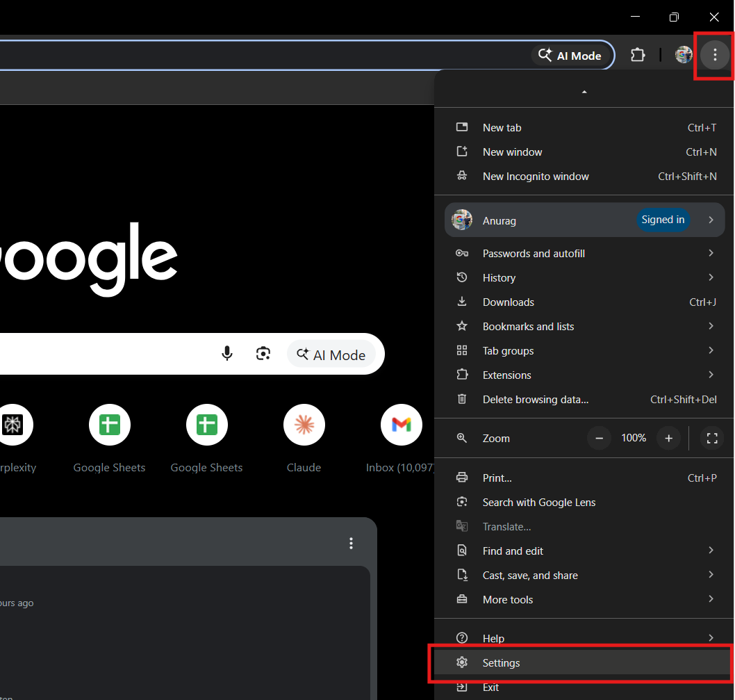This screenshot has width=735, height=700.
Task: Enter full screen using the zoom row icon
Action: coord(711,438)
